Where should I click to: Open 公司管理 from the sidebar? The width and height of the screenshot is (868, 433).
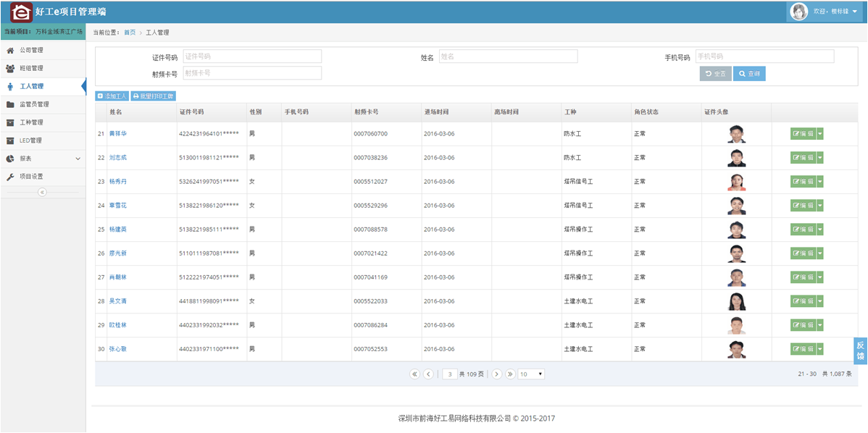point(31,50)
